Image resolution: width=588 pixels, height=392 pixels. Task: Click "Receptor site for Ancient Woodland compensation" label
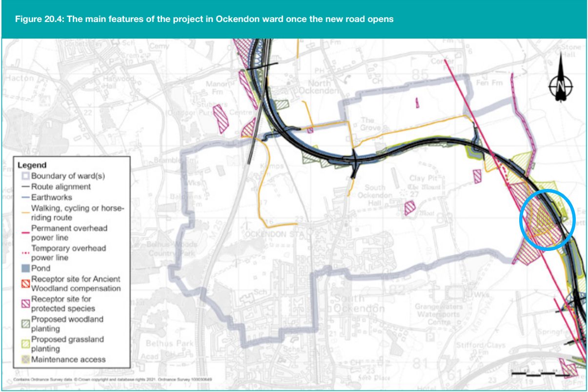(76, 284)
